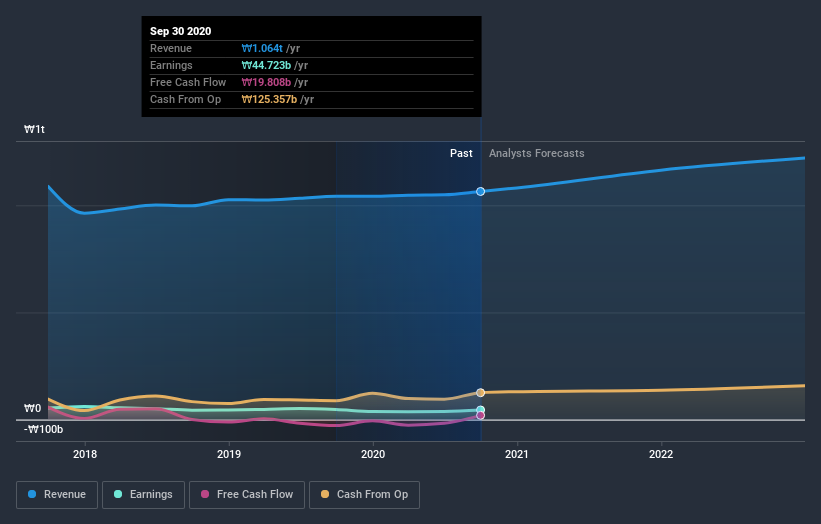Click the 'Revenue' row label in tooltip
The image size is (821, 524).
pos(171,48)
